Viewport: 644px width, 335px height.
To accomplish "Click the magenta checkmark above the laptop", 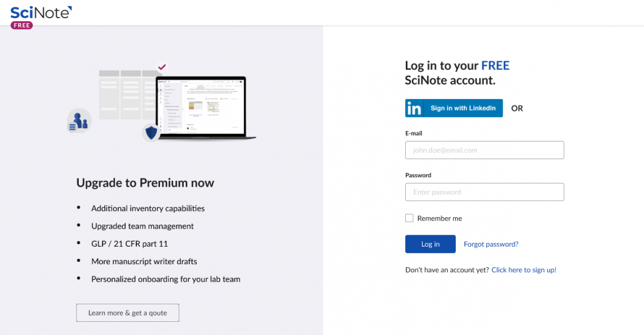I will 162,66.
